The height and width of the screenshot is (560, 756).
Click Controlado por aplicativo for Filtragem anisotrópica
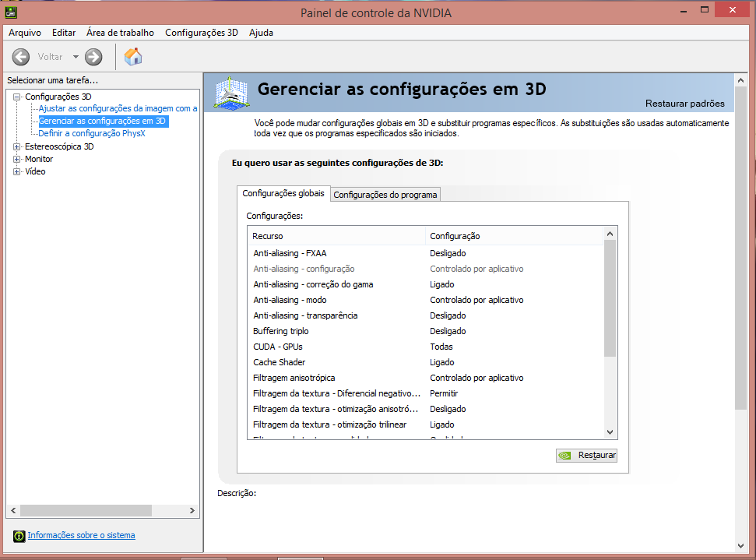pos(476,379)
